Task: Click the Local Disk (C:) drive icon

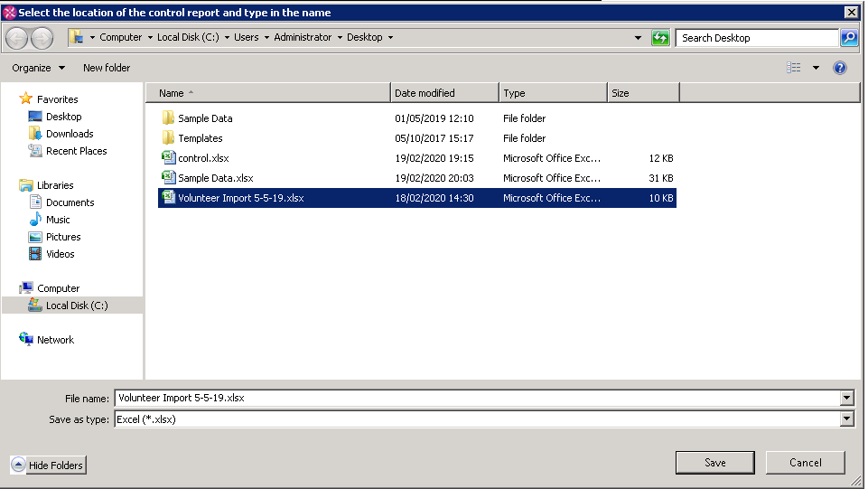Action: (x=35, y=306)
